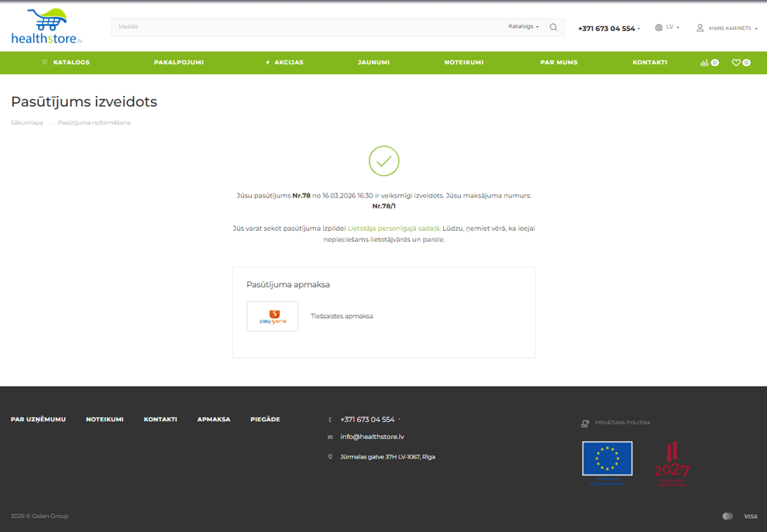Select Noteikumi in the green navigation bar
767x532 pixels.
(464, 63)
